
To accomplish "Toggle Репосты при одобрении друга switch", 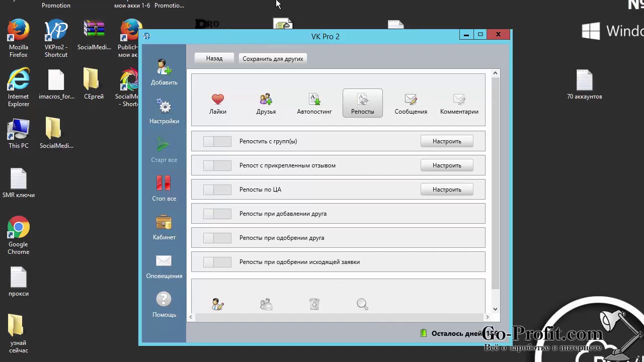I will click(217, 238).
